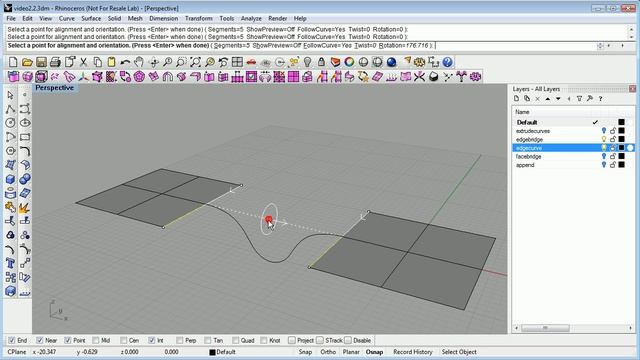Toggle visibility bulb for edgebridge layer
640x360 pixels.
click(x=604, y=140)
